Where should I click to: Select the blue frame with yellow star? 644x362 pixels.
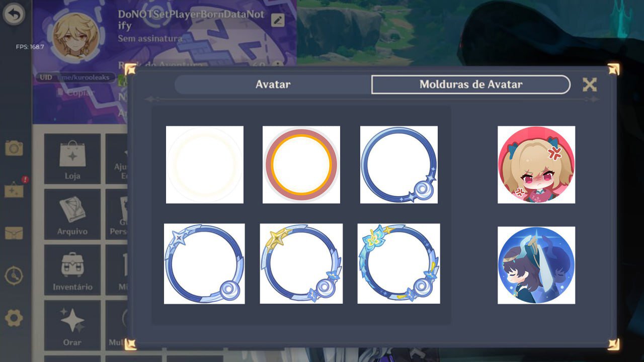301,263
